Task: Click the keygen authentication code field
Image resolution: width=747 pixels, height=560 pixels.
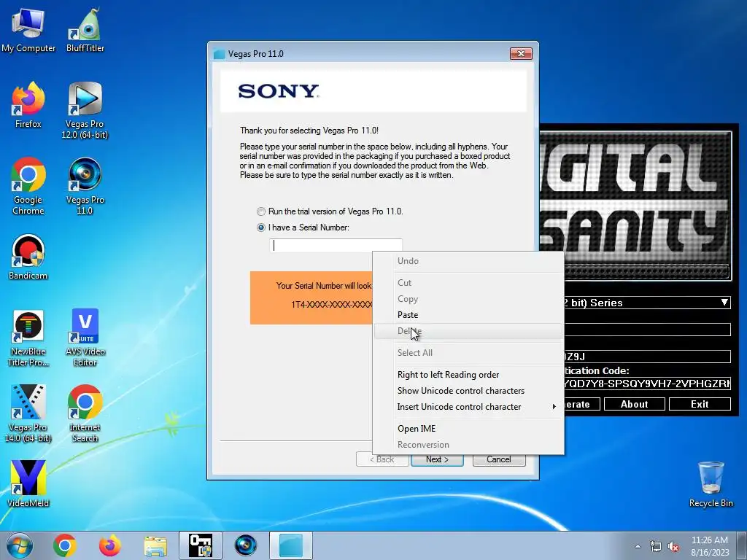Action: (x=647, y=384)
